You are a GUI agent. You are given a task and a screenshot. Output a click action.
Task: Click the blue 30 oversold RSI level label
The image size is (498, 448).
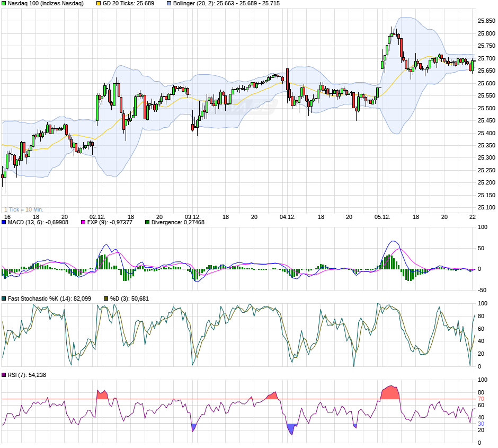click(x=481, y=424)
